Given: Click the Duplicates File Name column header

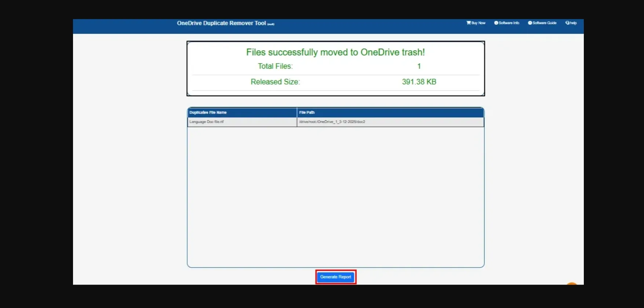Looking at the screenshot, I should tap(208, 112).
